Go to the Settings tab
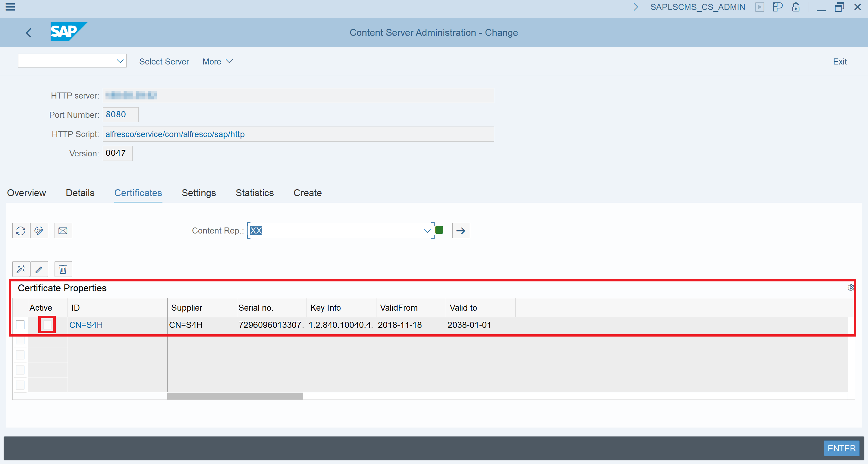 [x=199, y=193]
